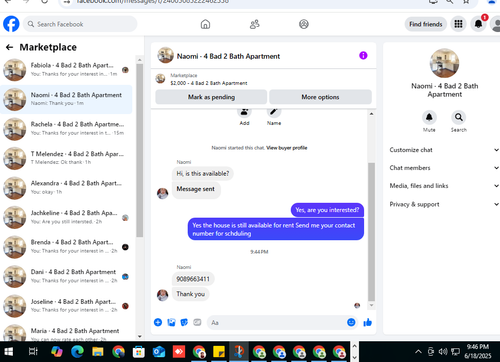Click chat messages scrollbar thumb
Image resolution: width=500 pixels, height=362 pixels.
(371, 232)
